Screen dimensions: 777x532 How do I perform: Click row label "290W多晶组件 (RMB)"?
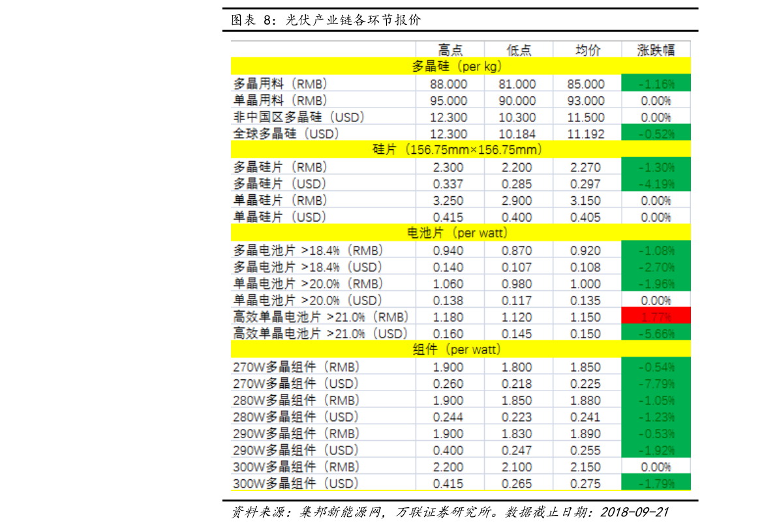click(296, 434)
